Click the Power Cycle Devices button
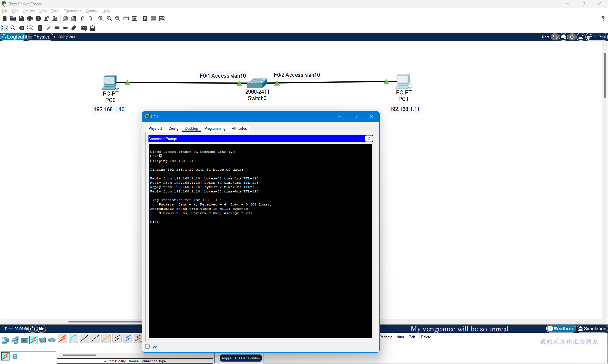The height and width of the screenshot is (364, 608). tap(33, 329)
